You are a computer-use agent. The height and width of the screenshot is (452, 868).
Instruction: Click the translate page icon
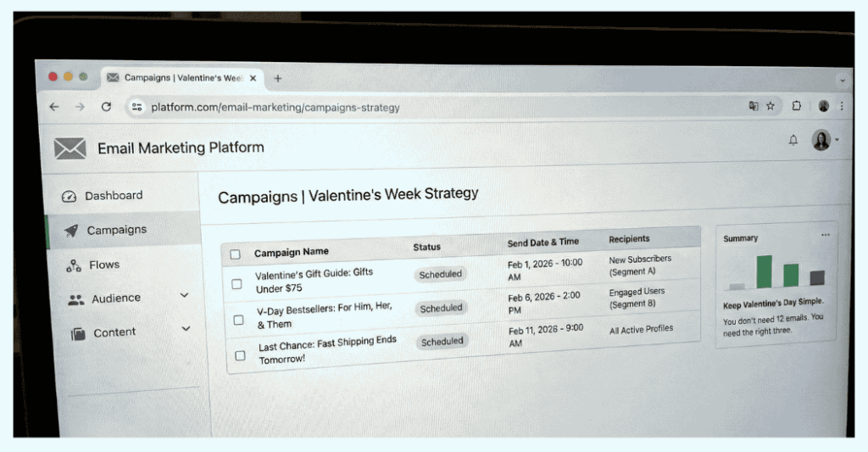(x=754, y=106)
